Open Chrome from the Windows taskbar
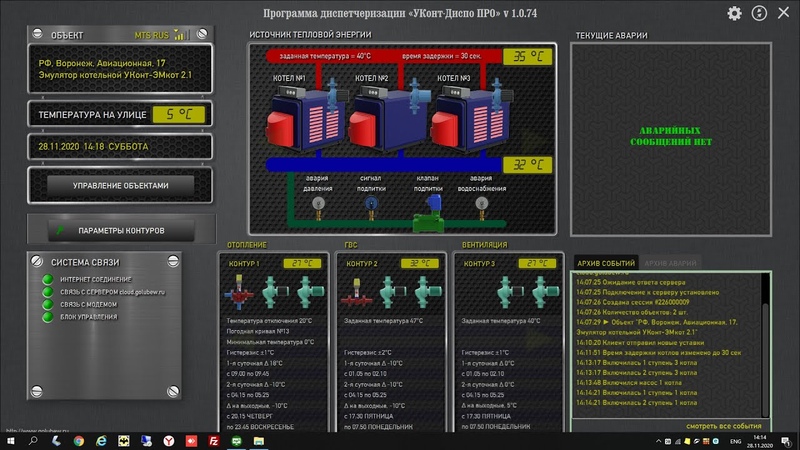 point(79,441)
